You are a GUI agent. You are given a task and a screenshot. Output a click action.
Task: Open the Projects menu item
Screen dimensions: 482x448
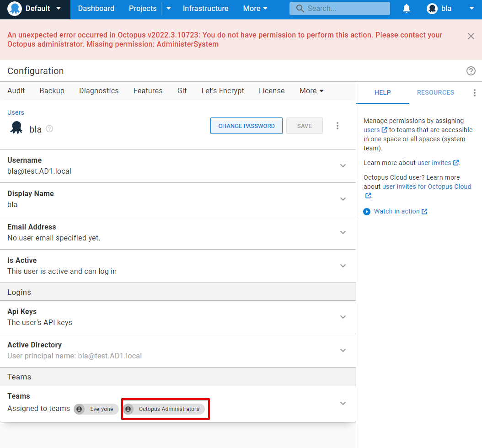143,8
